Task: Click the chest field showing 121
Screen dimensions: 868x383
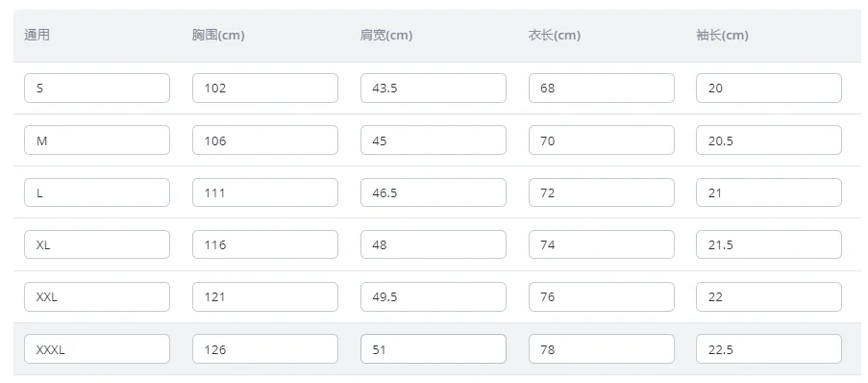Action: [x=265, y=296]
